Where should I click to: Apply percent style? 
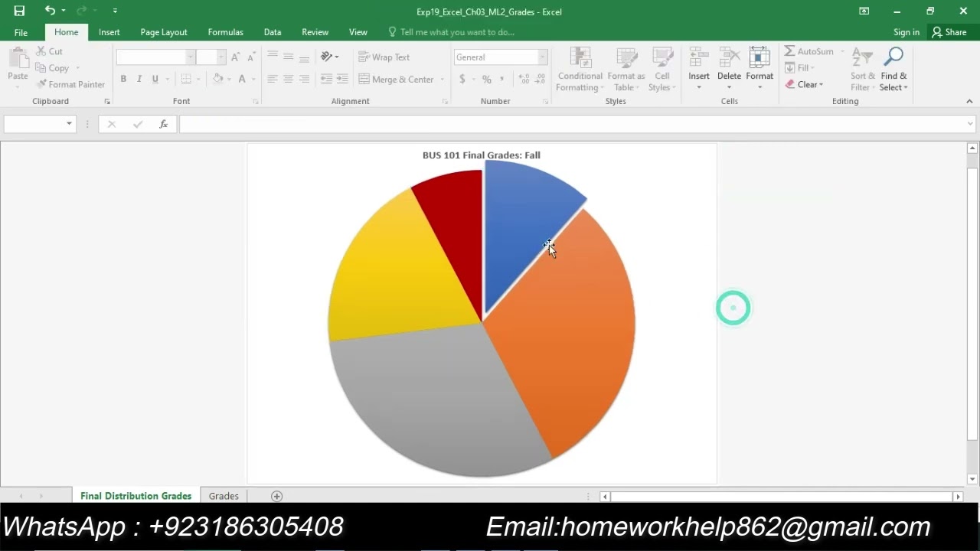pyautogui.click(x=486, y=79)
